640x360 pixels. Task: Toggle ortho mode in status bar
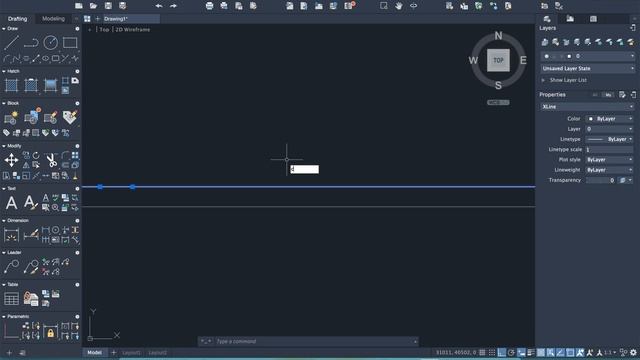click(502, 352)
